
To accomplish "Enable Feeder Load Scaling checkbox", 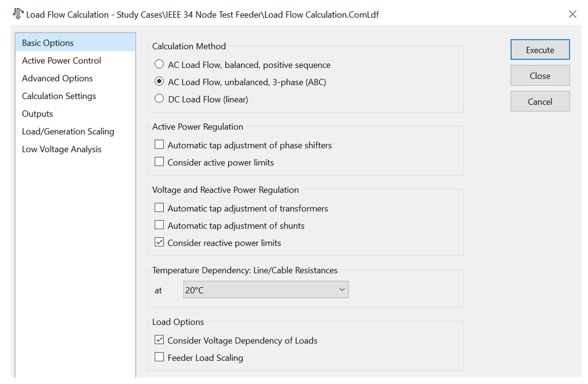I will tap(159, 357).
